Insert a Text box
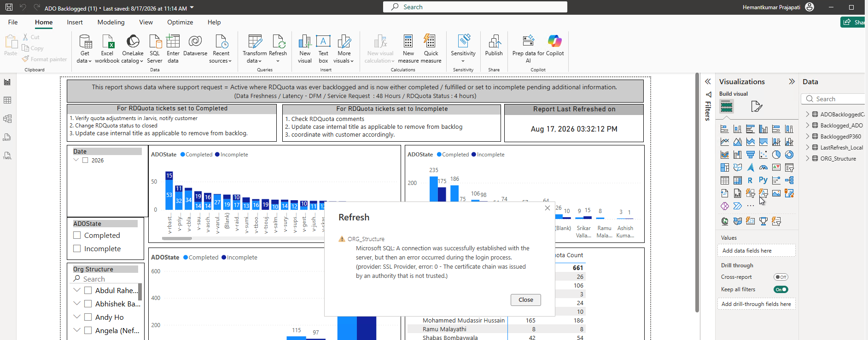This screenshot has height=340, width=868. click(323, 48)
